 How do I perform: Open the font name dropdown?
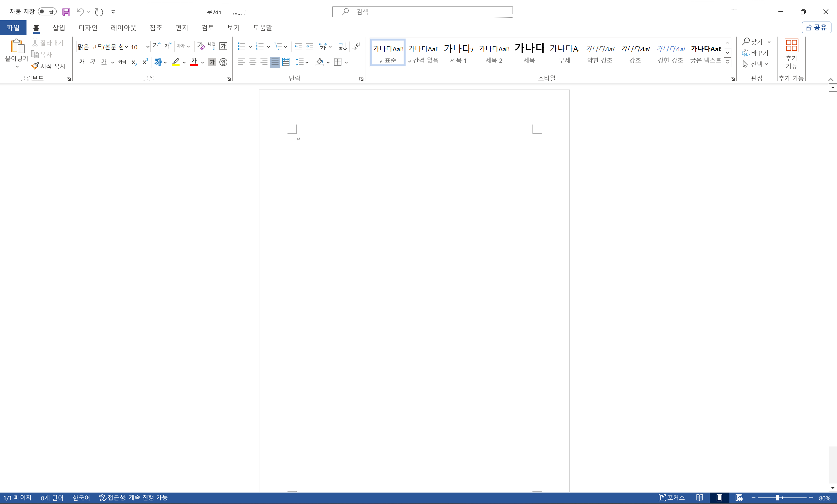(126, 47)
